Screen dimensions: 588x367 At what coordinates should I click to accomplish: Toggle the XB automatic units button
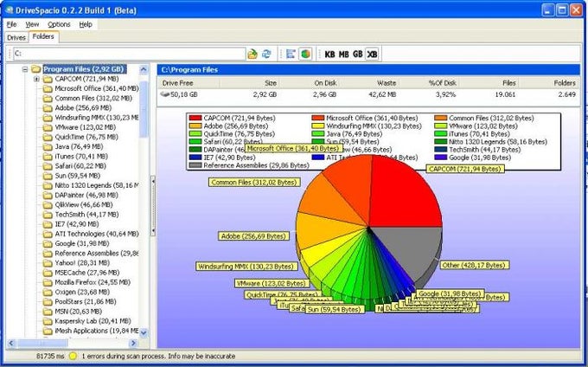coord(372,55)
